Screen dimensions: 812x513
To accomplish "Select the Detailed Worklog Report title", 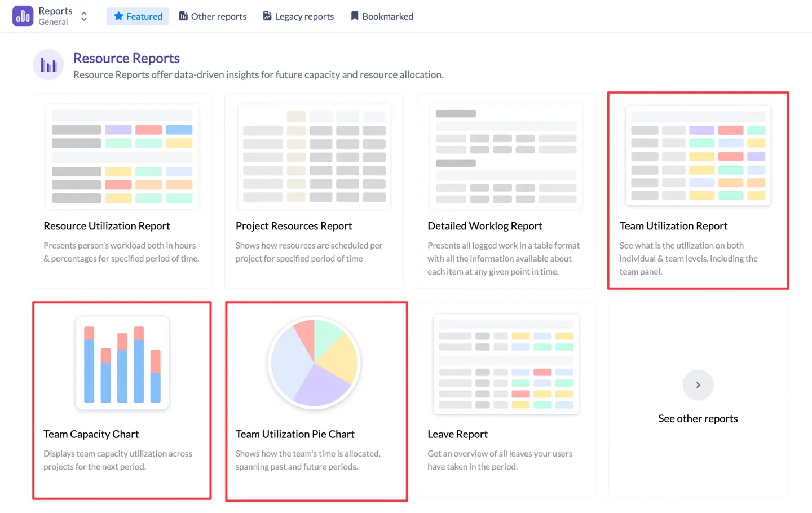I will (x=484, y=226).
